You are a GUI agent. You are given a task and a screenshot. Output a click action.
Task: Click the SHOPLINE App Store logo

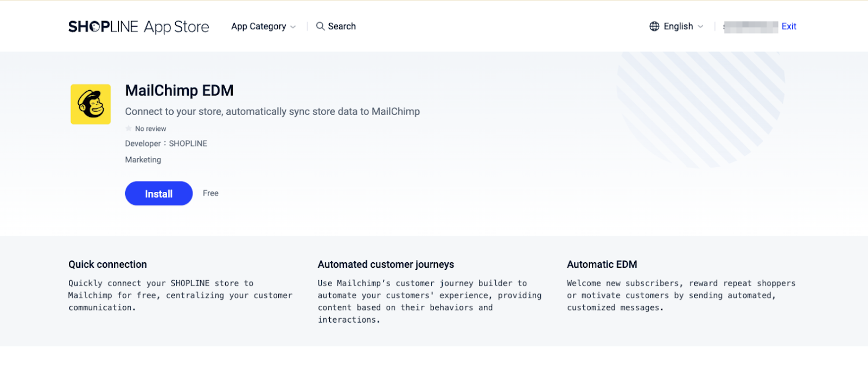click(138, 27)
